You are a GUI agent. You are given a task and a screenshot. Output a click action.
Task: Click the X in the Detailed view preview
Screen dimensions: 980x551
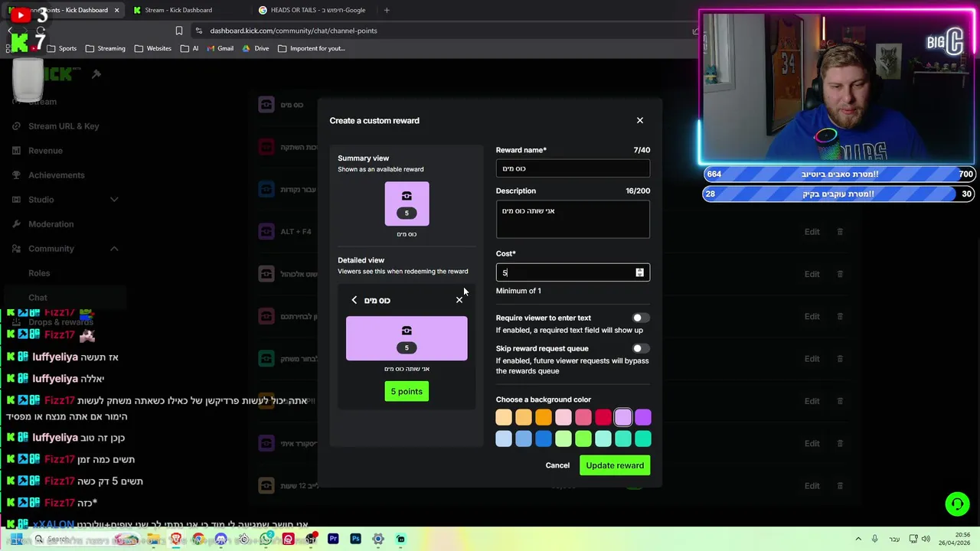pos(459,300)
